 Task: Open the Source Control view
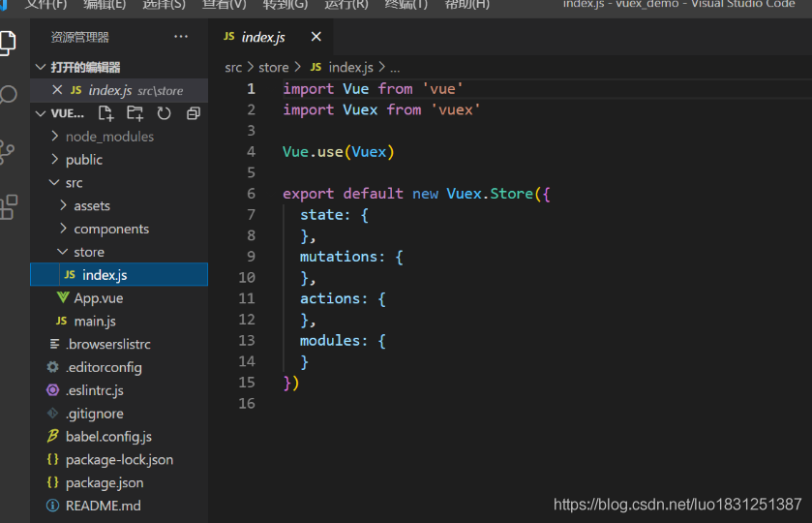8,151
